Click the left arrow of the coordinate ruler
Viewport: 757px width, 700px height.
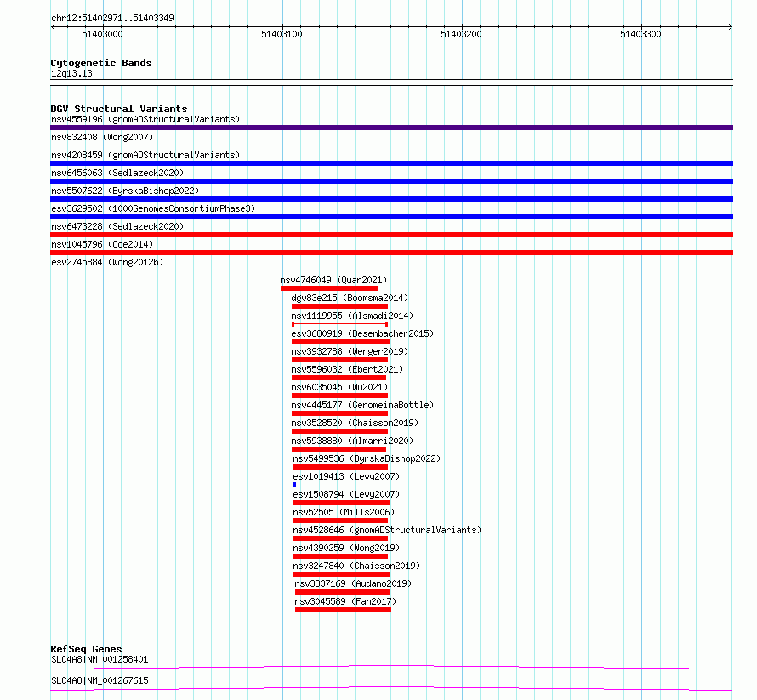53,26
